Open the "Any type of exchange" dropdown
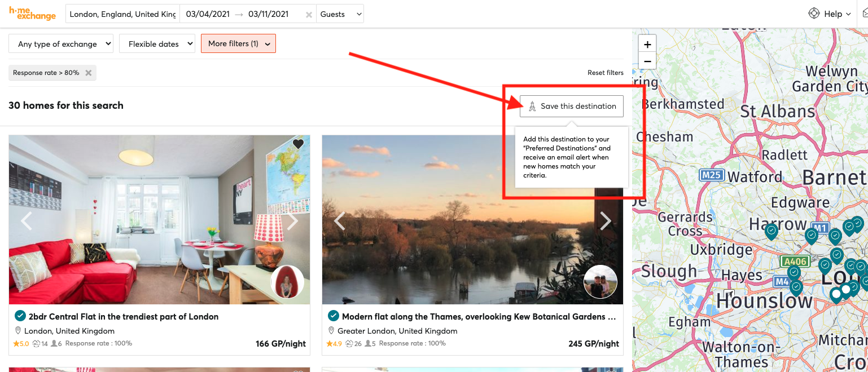Image resolution: width=868 pixels, height=372 pixels. coord(60,43)
